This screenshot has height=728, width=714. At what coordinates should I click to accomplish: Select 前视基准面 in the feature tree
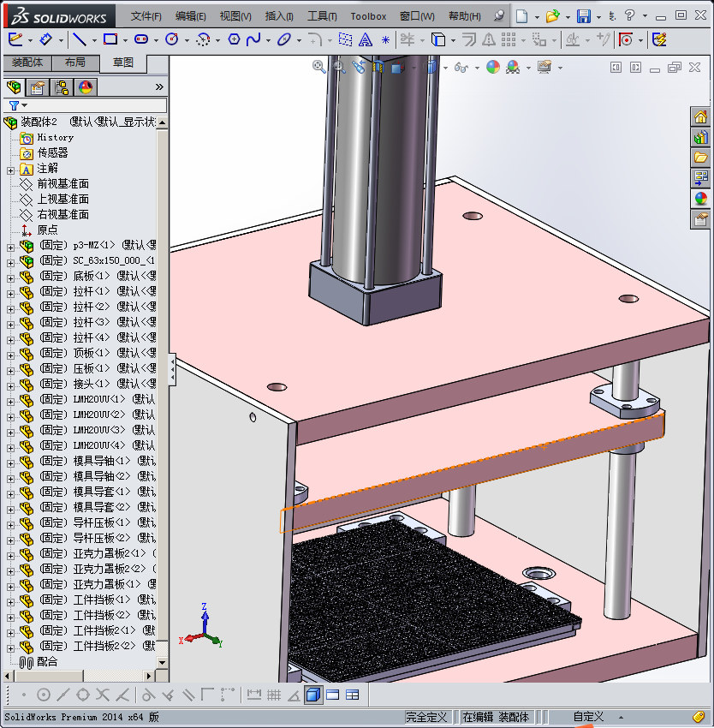(62, 184)
